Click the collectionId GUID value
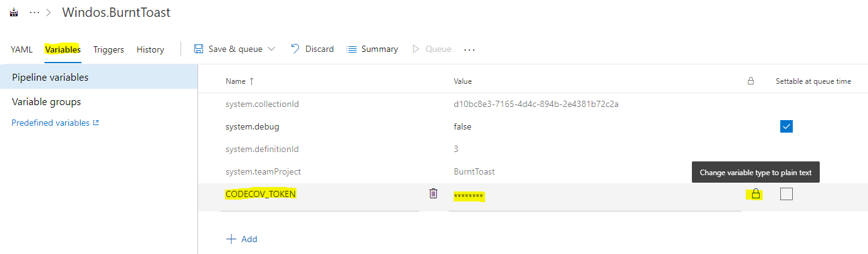Screen dimensions: 868x254 coord(536,104)
